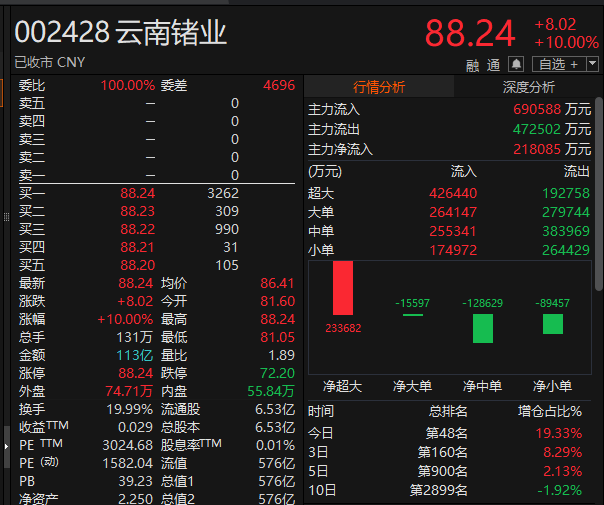Click the 主力流出 value 472502

coord(537,129)
